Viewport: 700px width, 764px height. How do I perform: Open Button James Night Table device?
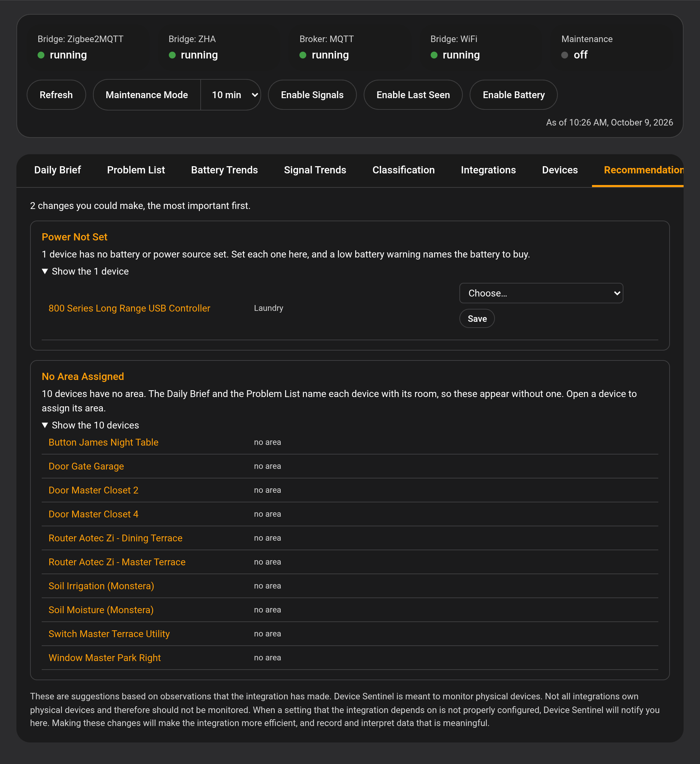104,442
